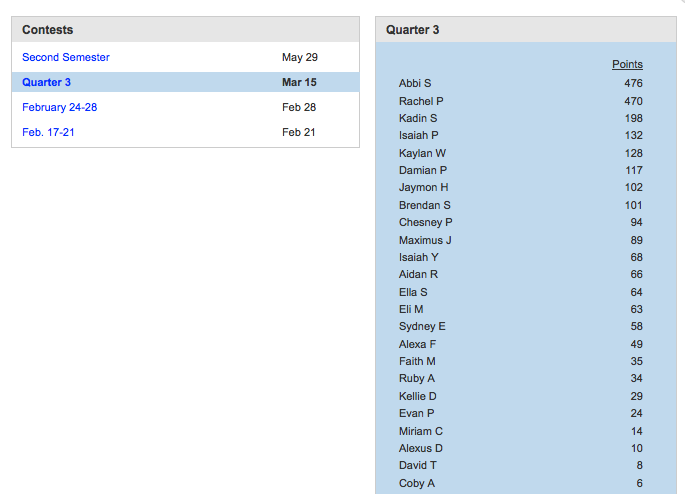Open the February 24-28 contest
The height and width of the screenshot is (494, 685).
(x=59, y=107)
